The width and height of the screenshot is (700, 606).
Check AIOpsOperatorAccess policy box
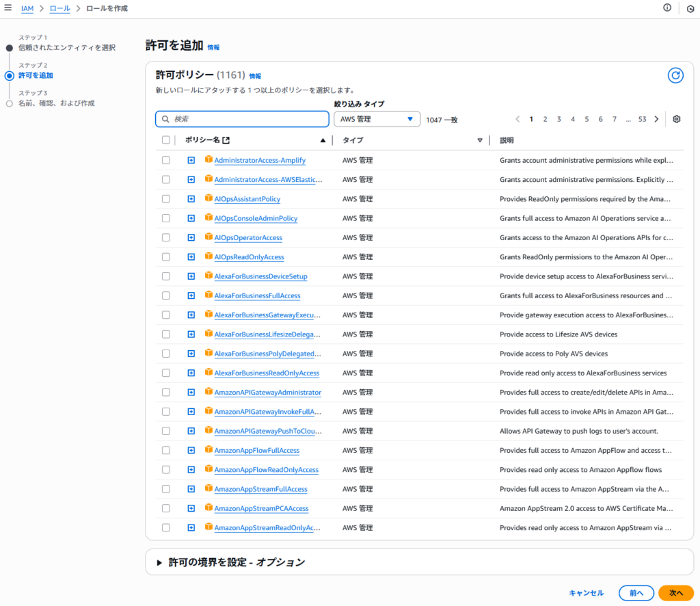(166, 237)
